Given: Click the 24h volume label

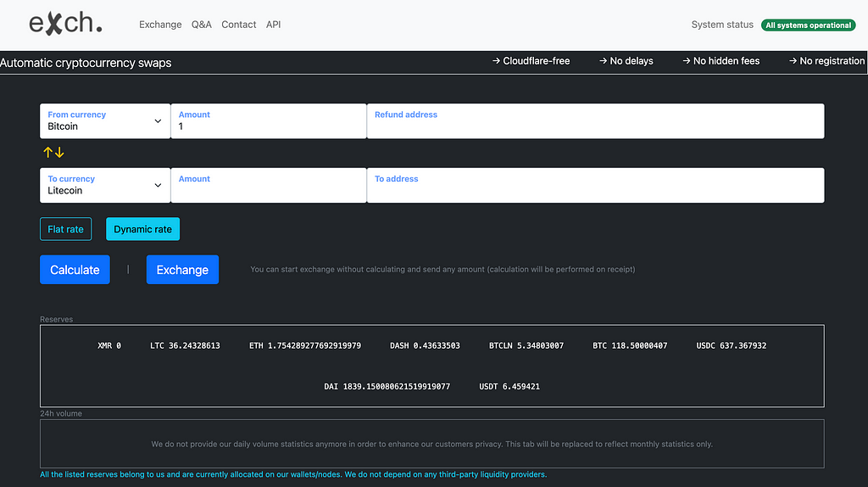Looking at the screenshot, I should pyautogui.click(x=61, y=413).
